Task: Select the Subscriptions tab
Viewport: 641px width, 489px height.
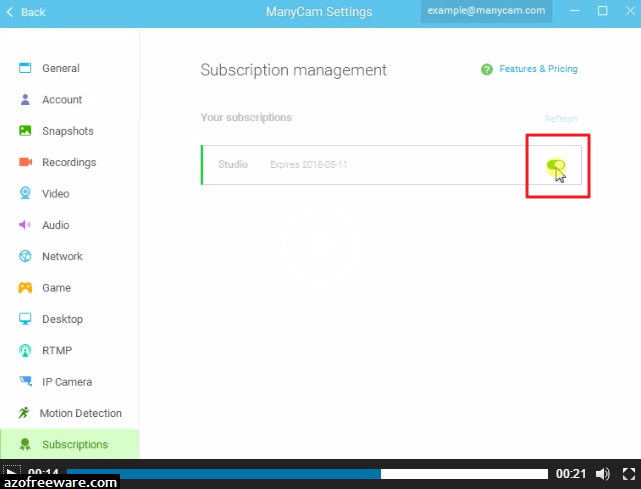Action: click(69, 444)
